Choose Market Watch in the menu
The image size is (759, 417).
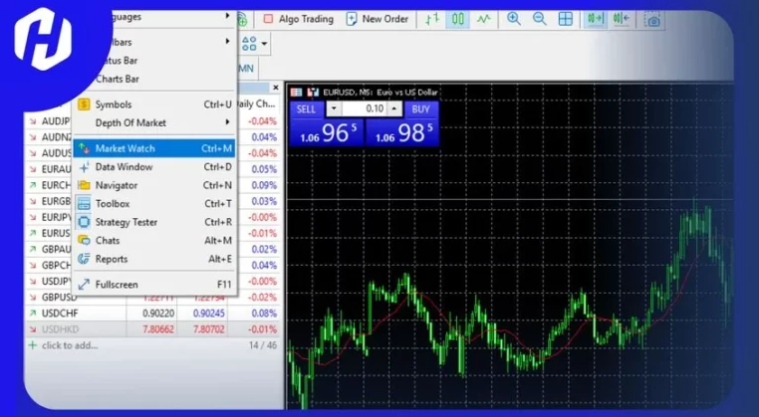tap(154, 149)
